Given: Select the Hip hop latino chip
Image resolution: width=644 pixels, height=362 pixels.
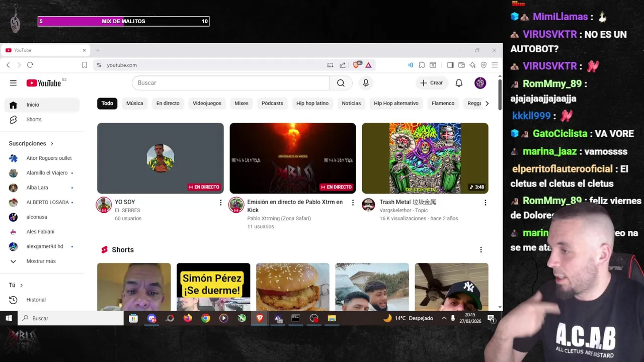Looking at the screenshot, I should (312, 103).
